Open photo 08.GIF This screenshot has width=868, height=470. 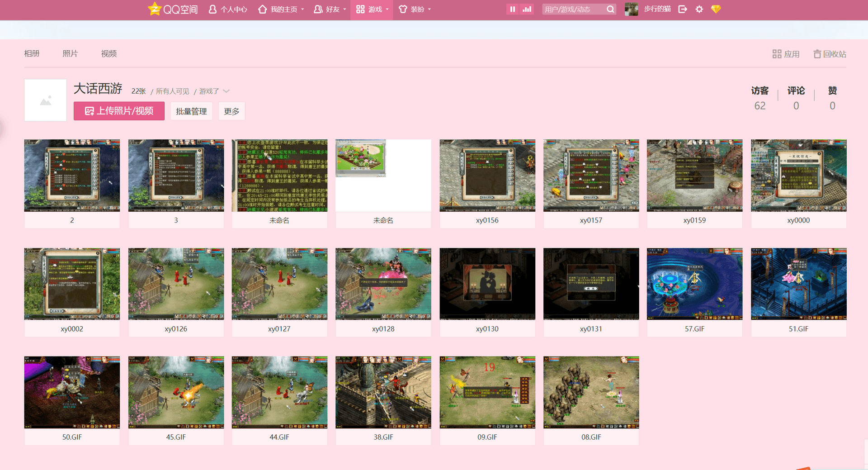pos(591,392)
